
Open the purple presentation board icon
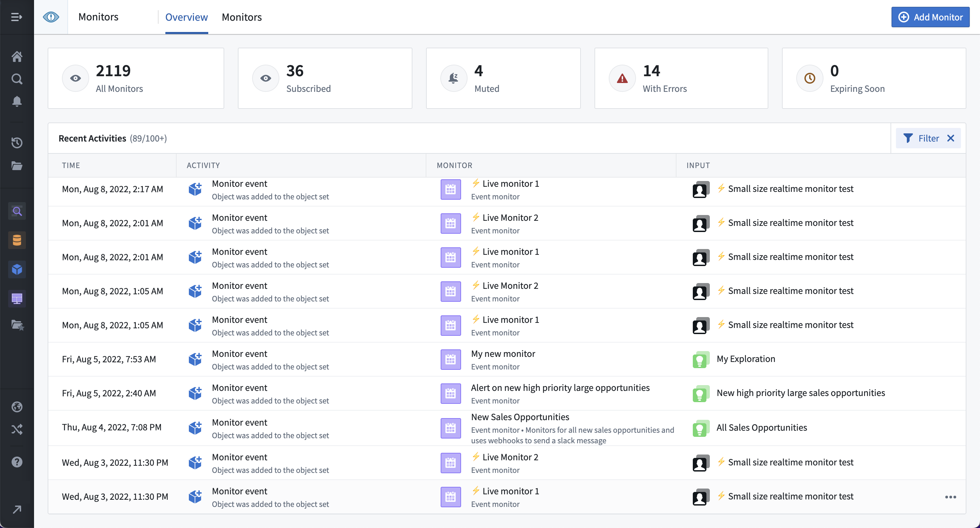click(x=17, y=299)
